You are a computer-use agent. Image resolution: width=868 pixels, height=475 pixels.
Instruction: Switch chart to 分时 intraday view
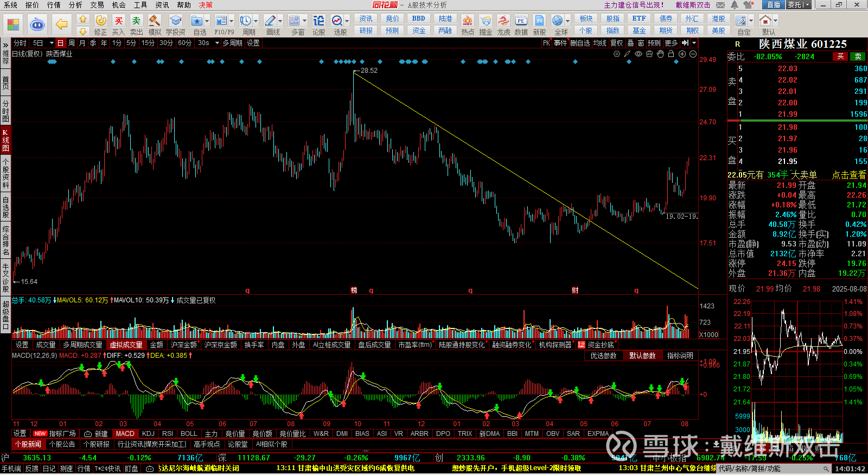coord(20,43)
